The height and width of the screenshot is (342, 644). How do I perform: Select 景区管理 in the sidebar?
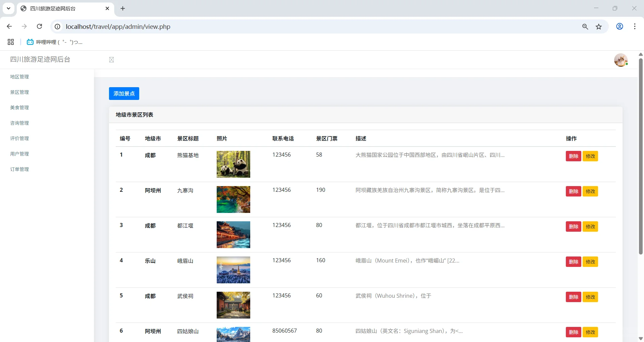19,92
